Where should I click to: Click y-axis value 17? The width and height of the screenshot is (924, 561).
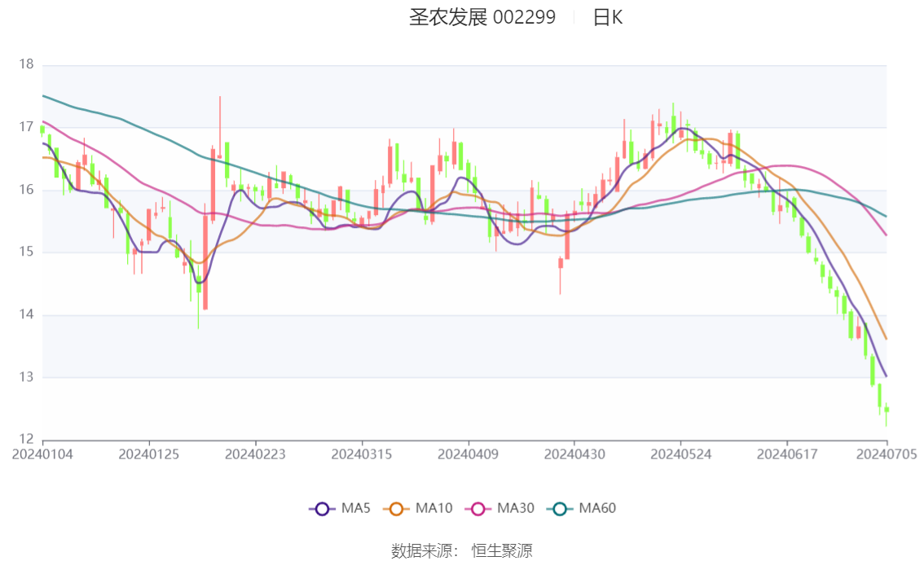tap(27, 127)
